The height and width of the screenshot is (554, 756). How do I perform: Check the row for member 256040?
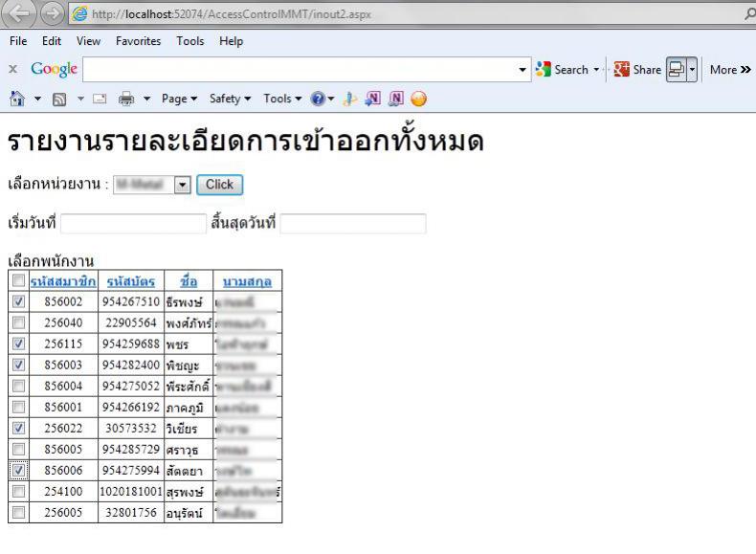click(x=19, y=322)
